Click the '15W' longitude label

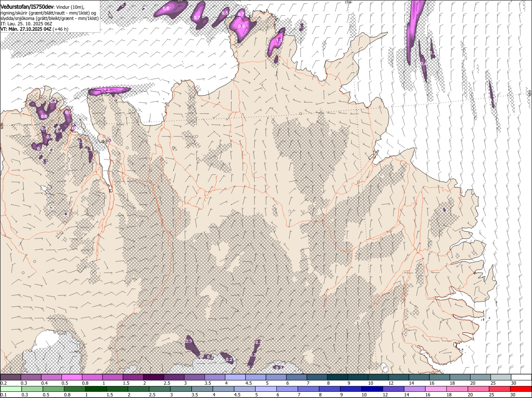pyautogui.click(x=348, y=2)
